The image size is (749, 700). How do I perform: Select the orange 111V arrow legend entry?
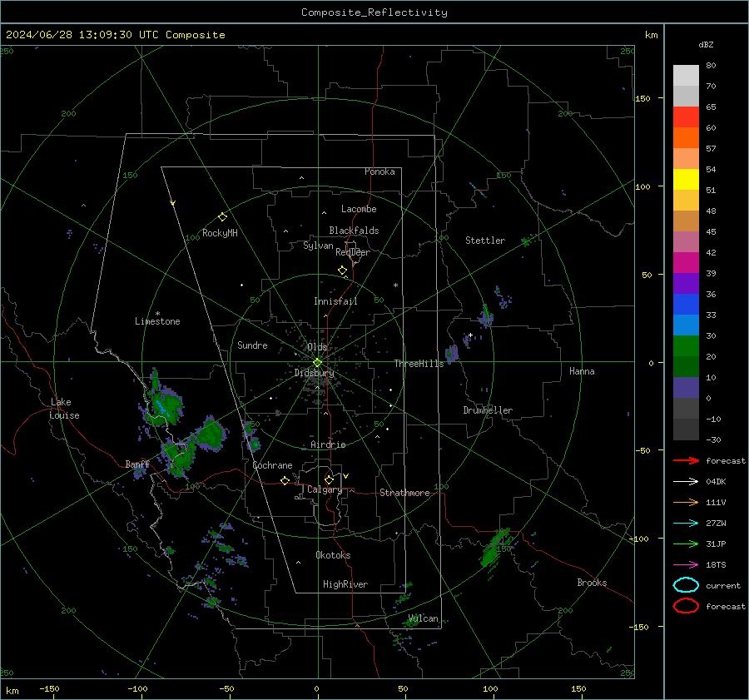[686, 502]
